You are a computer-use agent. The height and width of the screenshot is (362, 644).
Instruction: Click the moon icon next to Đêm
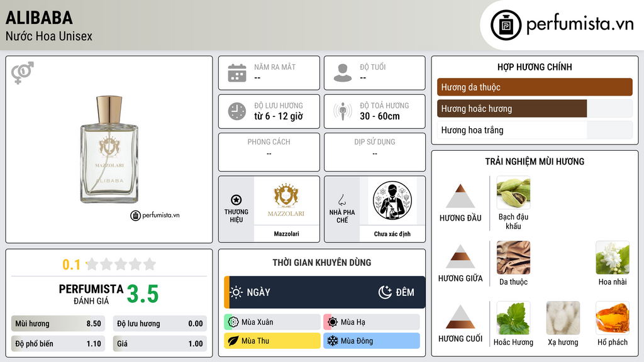click(x=385, y=292)
